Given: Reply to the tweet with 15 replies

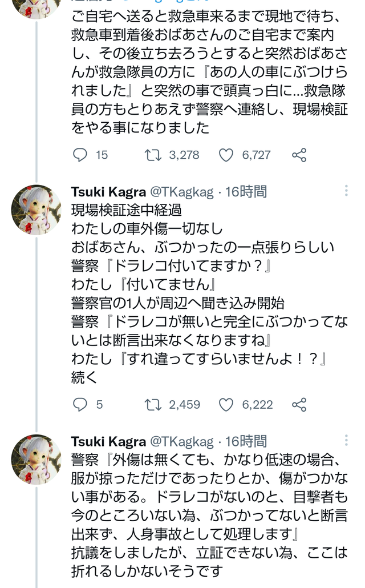Looking at the screenshot, I should pyautogui.click(x=81, y=155).
